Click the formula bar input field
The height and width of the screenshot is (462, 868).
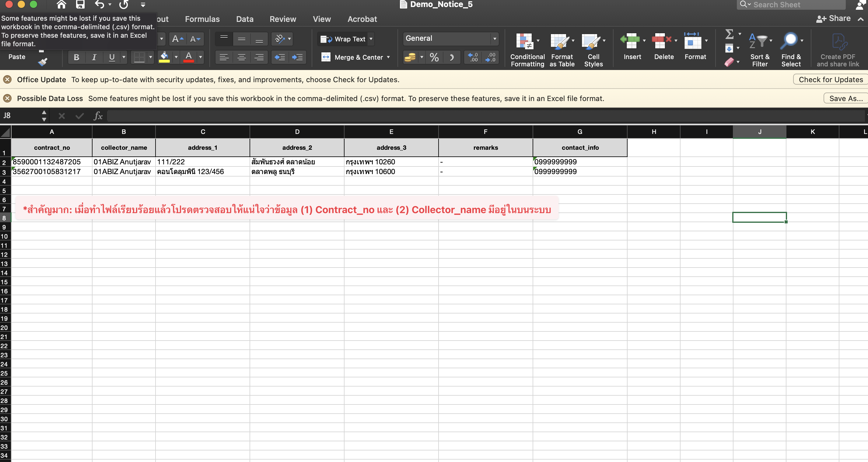pyautogui.click(x=472, y=116)
